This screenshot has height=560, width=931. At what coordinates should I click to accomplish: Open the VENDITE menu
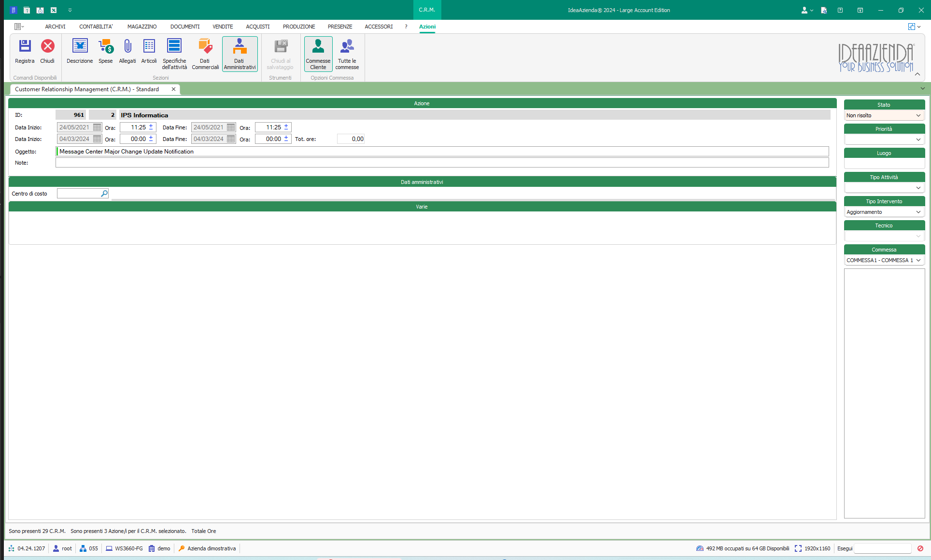pyautogui.click(x=223, y=27)
